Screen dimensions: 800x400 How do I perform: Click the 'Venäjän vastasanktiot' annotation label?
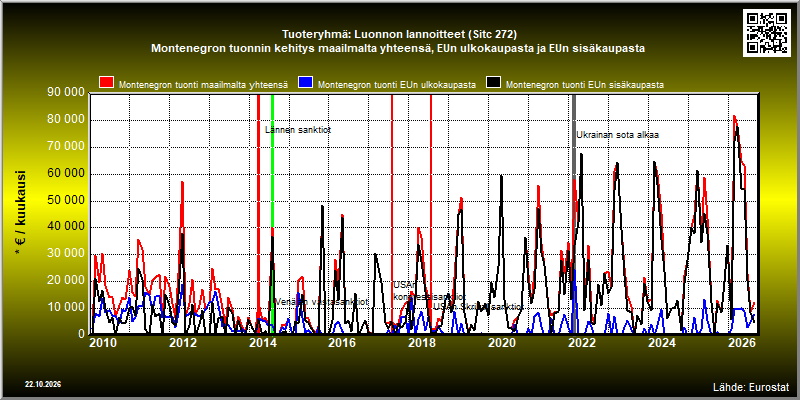[x=321, y=302]
